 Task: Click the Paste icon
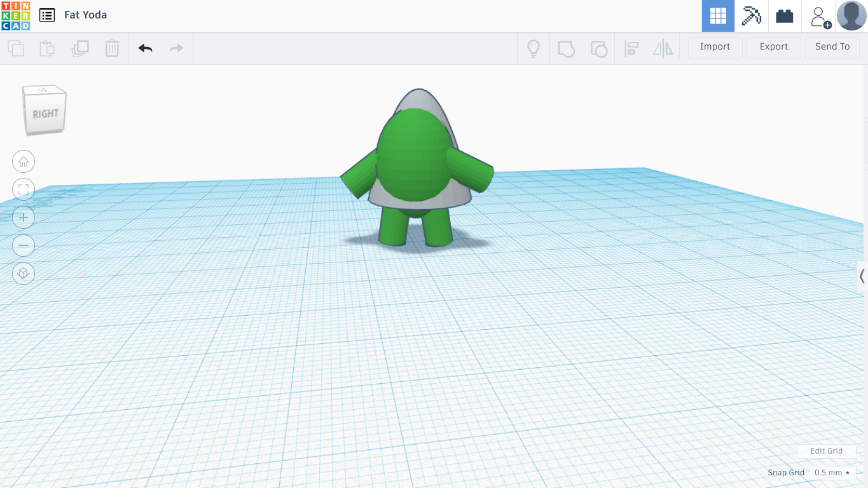47,48
